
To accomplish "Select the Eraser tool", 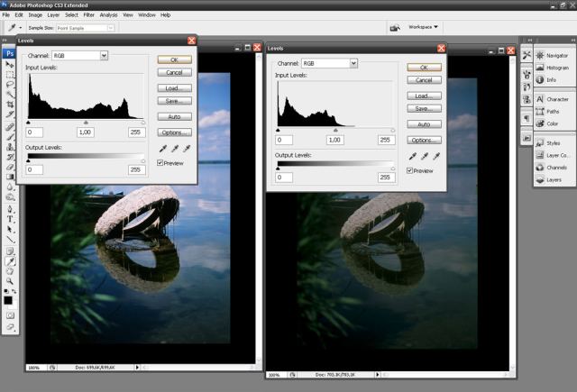I will coord(10,167).
